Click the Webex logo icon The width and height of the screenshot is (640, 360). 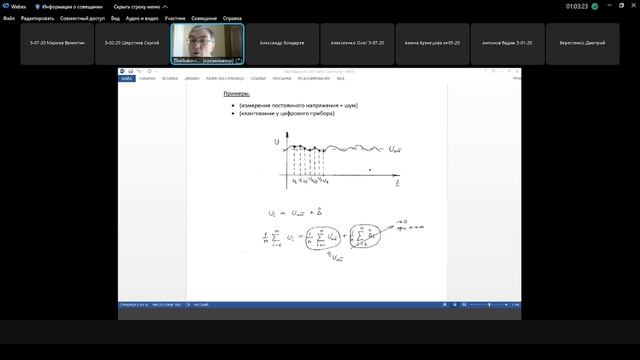pos(6,7)
